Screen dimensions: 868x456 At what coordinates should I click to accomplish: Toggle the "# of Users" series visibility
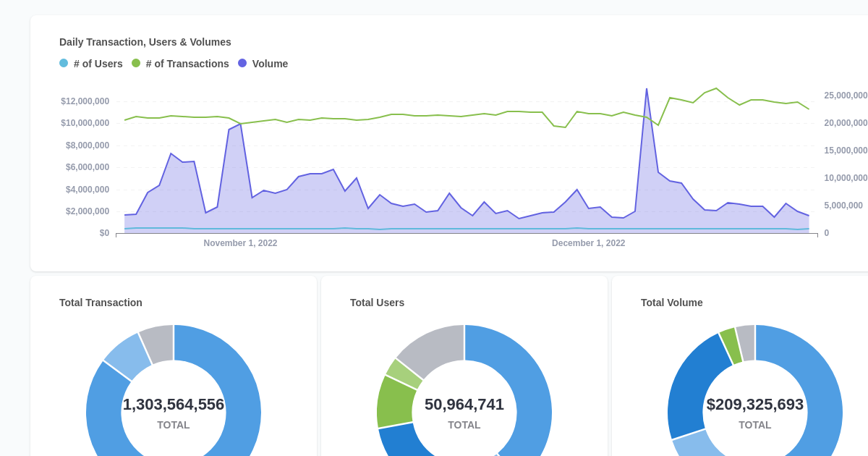pos(91,63)
